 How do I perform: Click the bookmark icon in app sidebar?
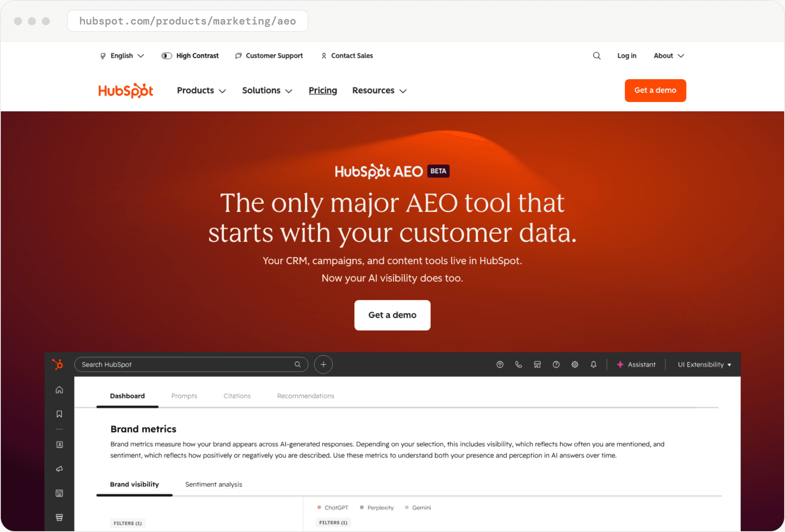coord(59,414)
